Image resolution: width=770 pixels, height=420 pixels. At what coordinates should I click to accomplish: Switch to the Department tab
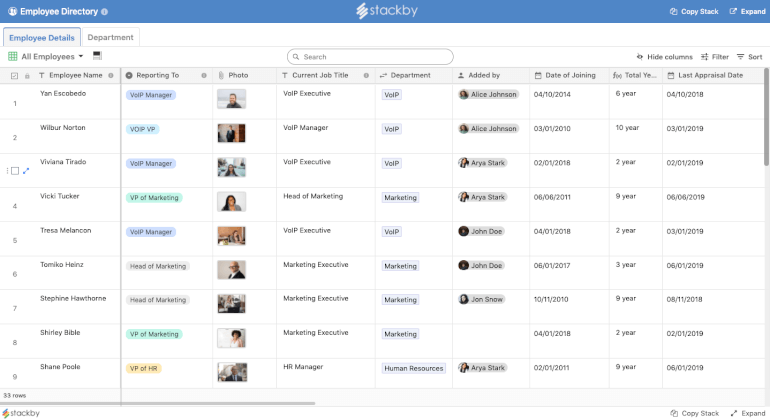(111, 37)
